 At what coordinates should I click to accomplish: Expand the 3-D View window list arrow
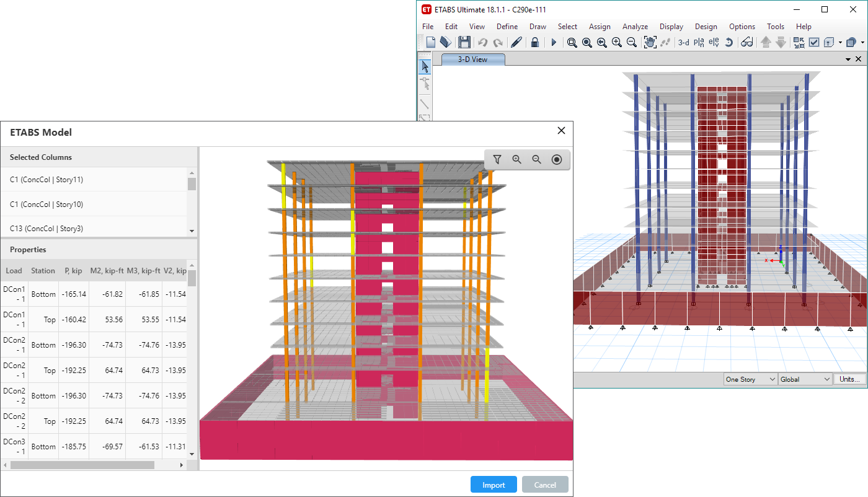[848, 59]
